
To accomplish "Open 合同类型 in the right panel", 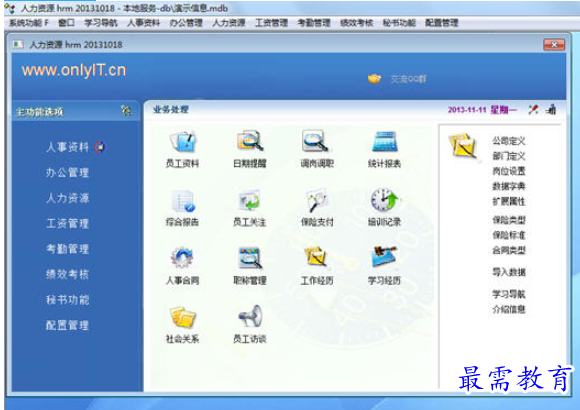I will coord(509,250).
